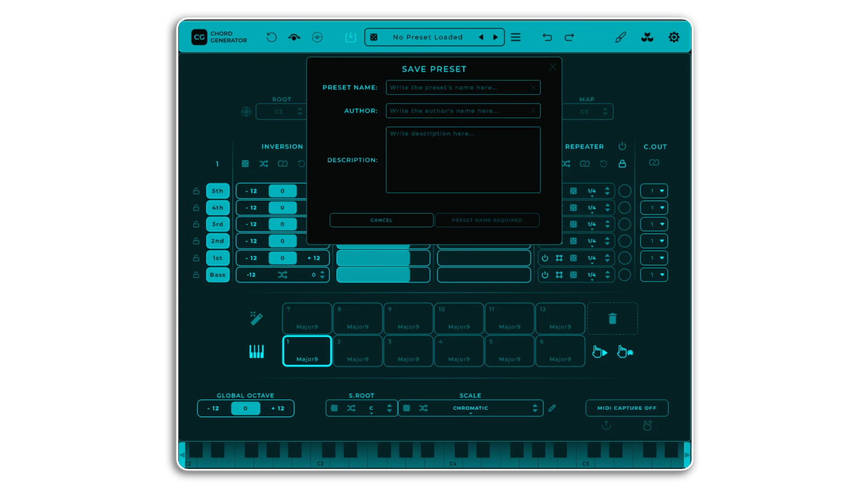Click the 1st row repeater grid icon

pyautogui.click(x=559, y=258)
